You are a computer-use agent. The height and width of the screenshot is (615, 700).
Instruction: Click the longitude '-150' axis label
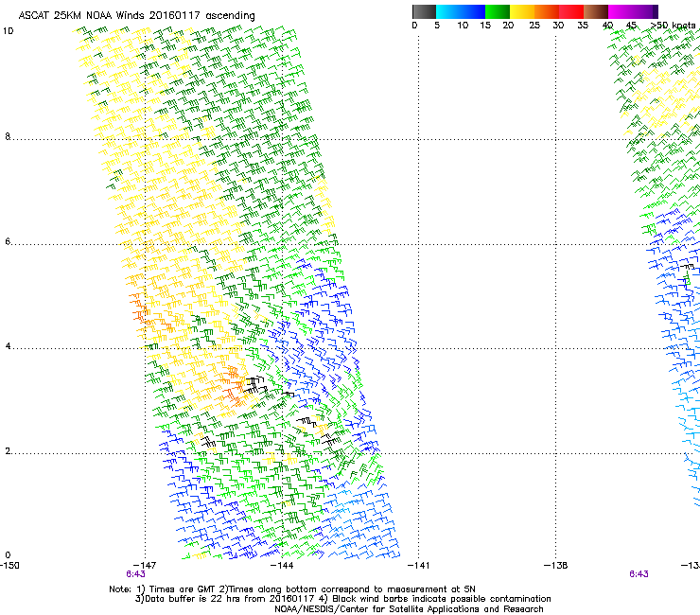pyautogui.click(x=9, y=566)
